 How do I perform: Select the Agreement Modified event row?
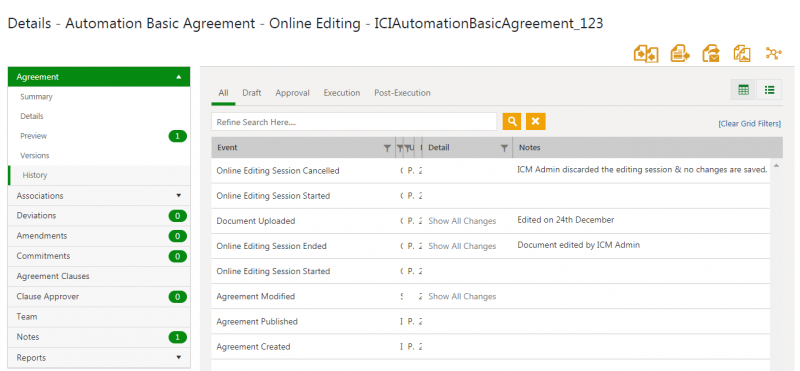pyautogui.click(x=490, y=296)
